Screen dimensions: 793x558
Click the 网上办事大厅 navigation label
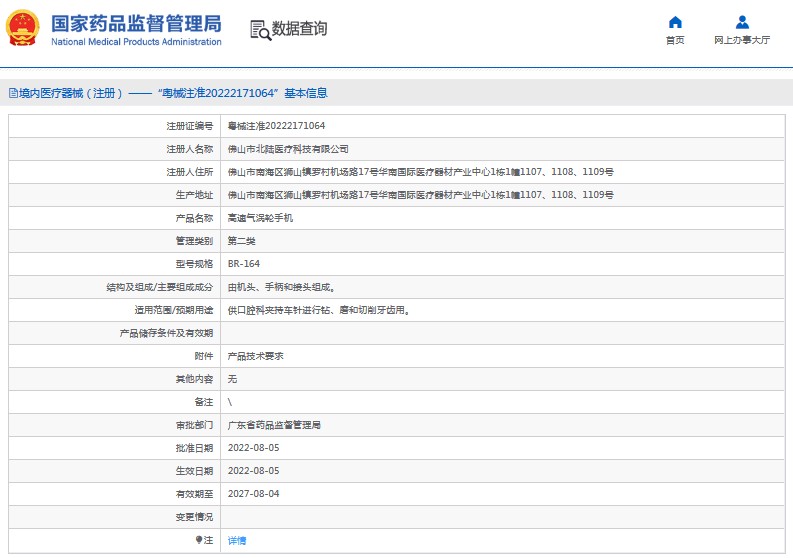point(742,41)
